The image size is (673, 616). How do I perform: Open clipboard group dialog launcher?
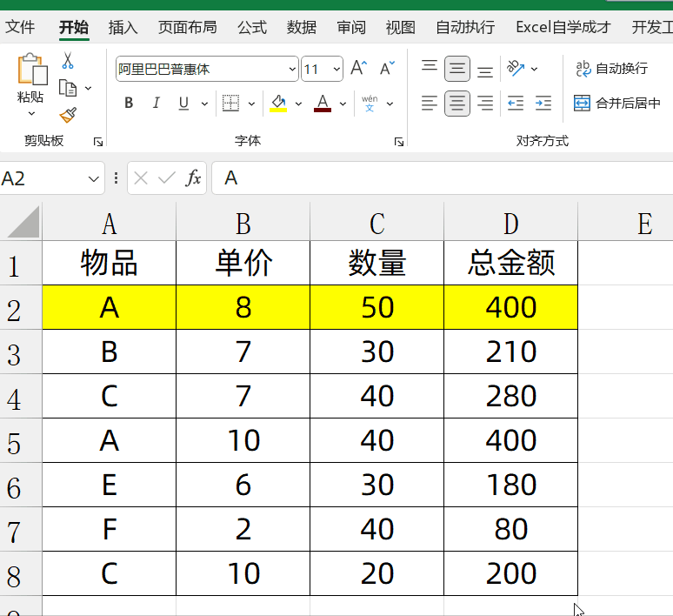[98, 142]
